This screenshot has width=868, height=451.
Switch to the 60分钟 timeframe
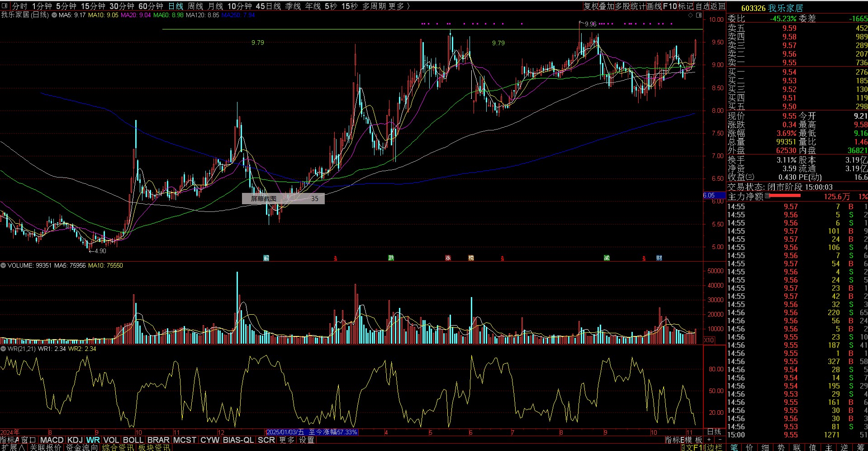tap(151, 6)
